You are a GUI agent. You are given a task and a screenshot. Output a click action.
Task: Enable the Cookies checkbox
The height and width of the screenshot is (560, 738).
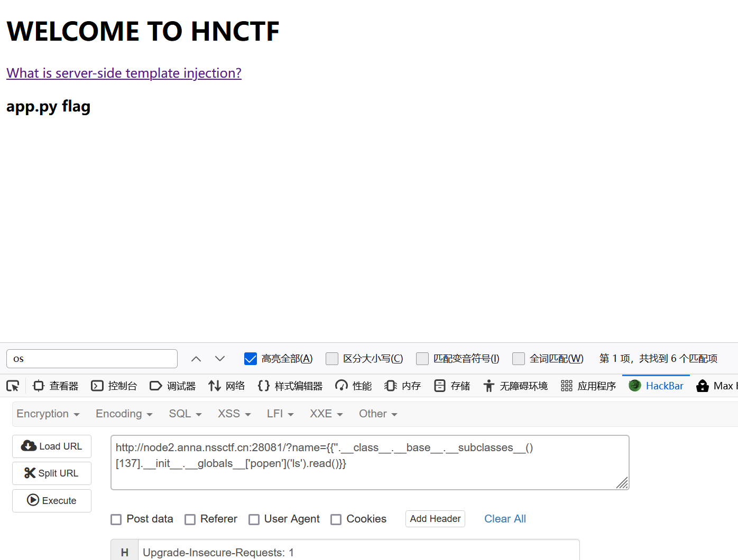(x=336, y=519)
